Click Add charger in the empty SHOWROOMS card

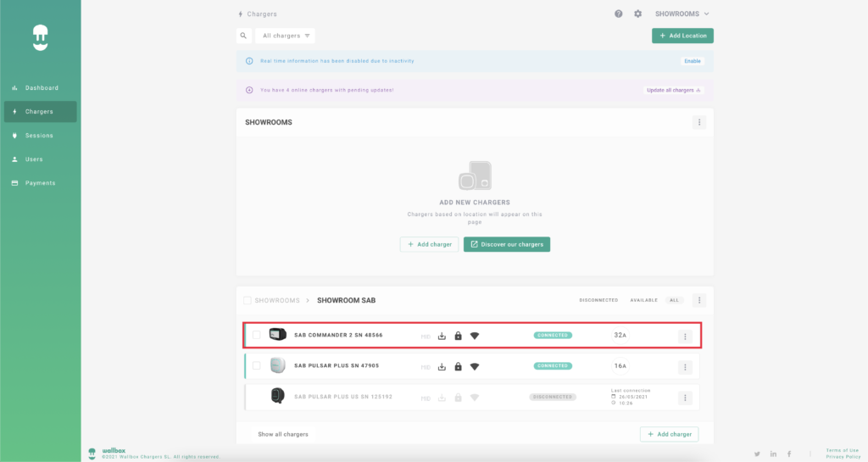click(x=429, y=244)
